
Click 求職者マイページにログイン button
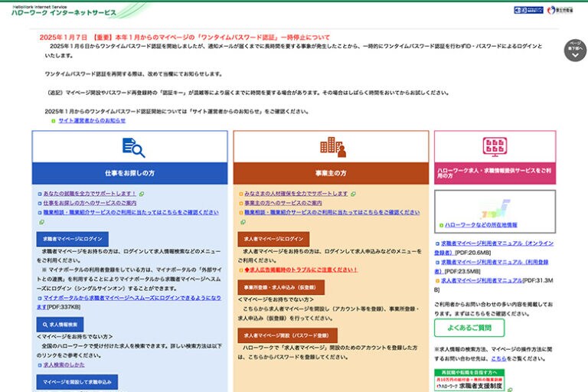(x=73, y=239)
